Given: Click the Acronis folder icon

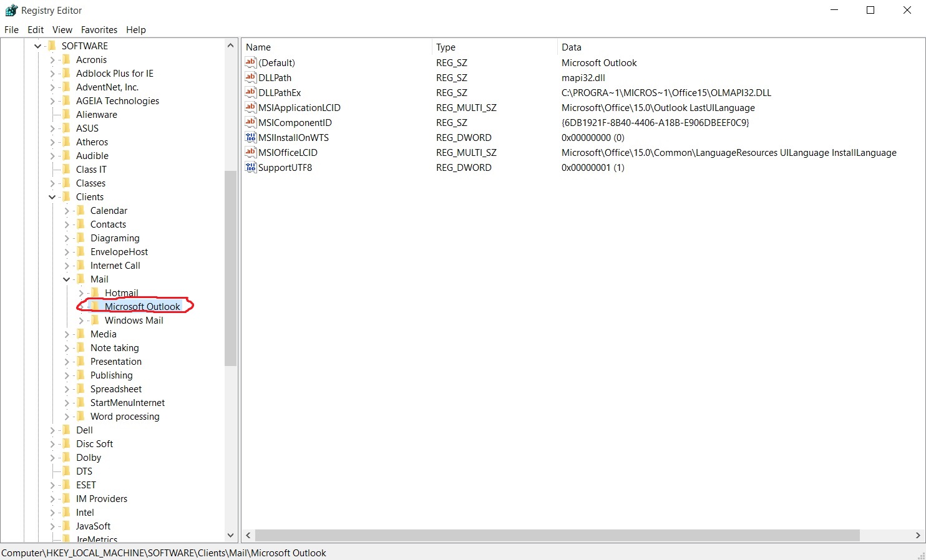Looking at the screenshot, I should [66, 59].
